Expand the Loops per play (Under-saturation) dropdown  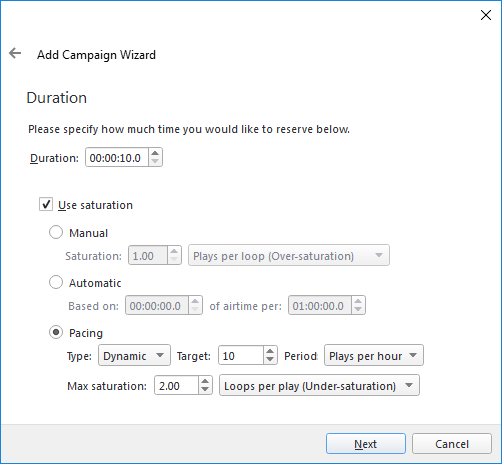click(319, 386)
